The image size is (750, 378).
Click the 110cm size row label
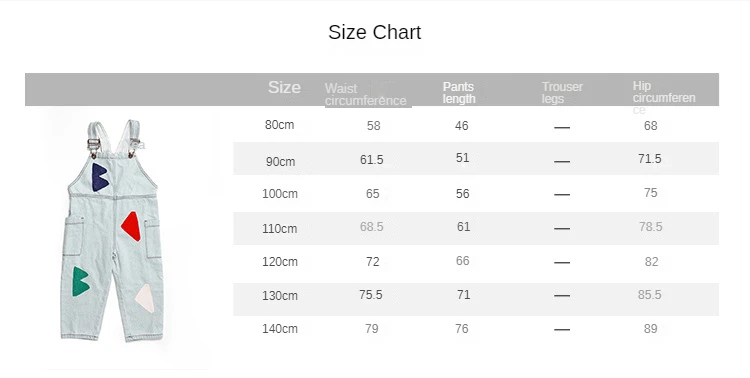click(280, 229)
